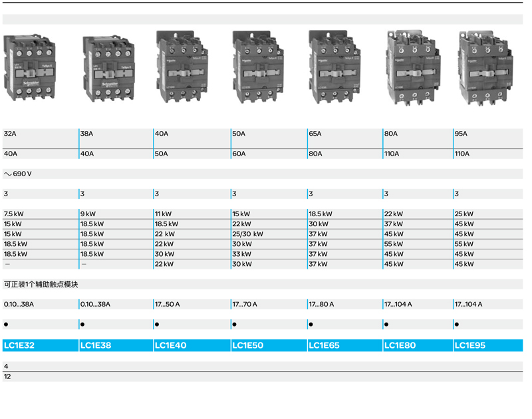
Task: Select the 50A value under 40A column
Action: (x=161, y=154)
